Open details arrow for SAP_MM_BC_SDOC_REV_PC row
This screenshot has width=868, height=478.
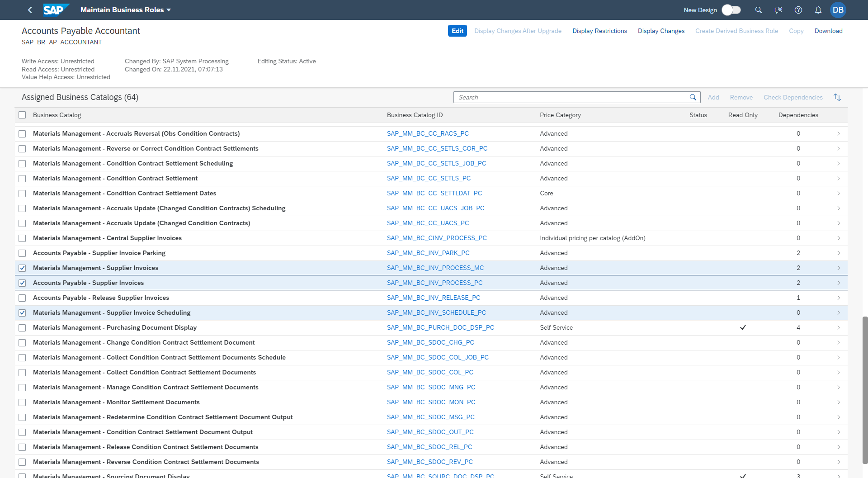(x=838, y=462)
